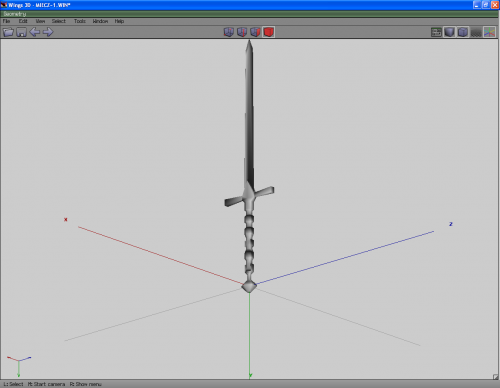Viewport: 500px width, 388px height.
Task: Toggle ground plane grid display
Action: point(476,32)
